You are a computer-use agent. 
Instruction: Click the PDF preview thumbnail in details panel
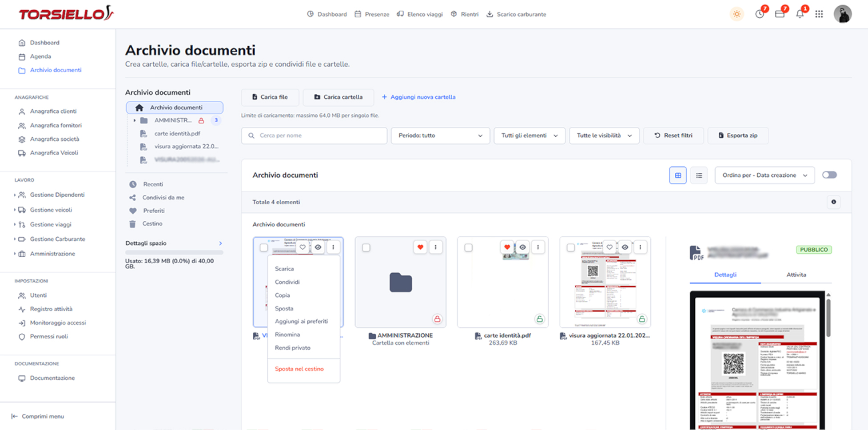pyautogui.click(x=757, y=360)
